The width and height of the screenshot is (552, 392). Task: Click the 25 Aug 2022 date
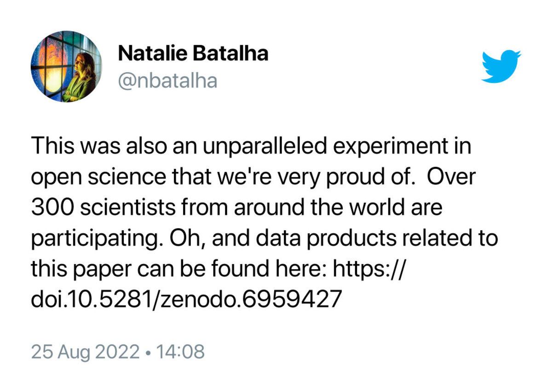click(x=85, y=352)
